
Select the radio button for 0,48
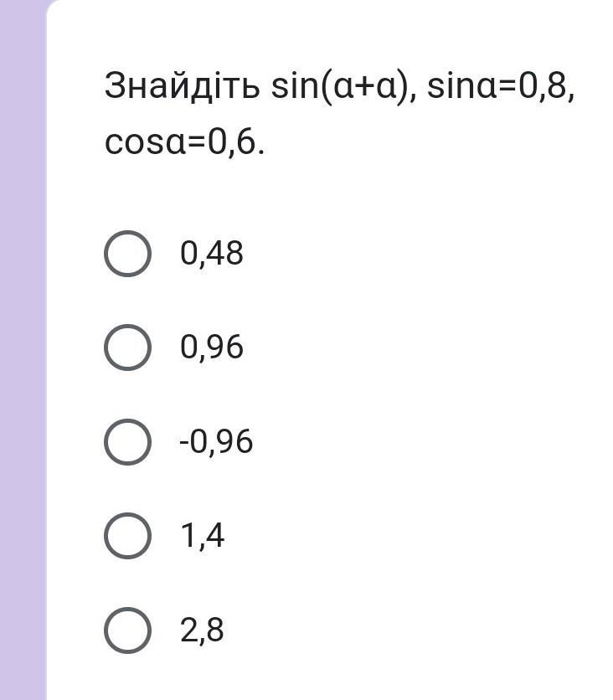tap(128, 253)
